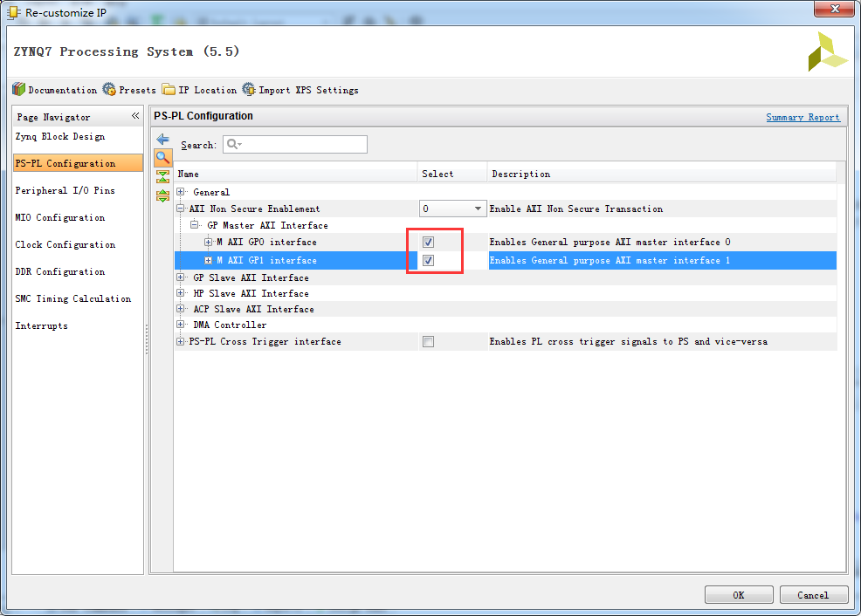Open Clock Configuration page
861x616 pixels.
65,244
